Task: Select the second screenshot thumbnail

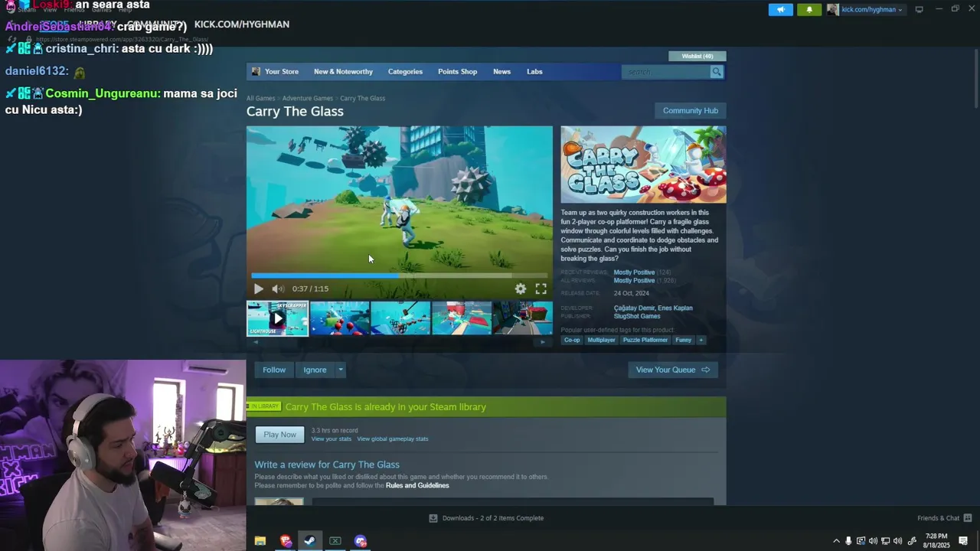Action: coord(339,318)
